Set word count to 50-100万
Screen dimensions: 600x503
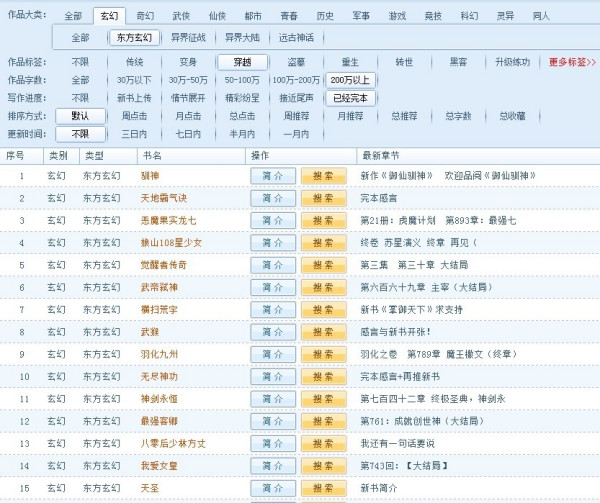(241, 80)
